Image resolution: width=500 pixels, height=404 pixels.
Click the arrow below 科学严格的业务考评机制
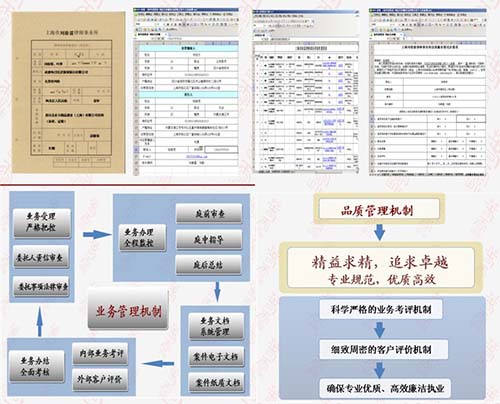[x=379, y=330]
